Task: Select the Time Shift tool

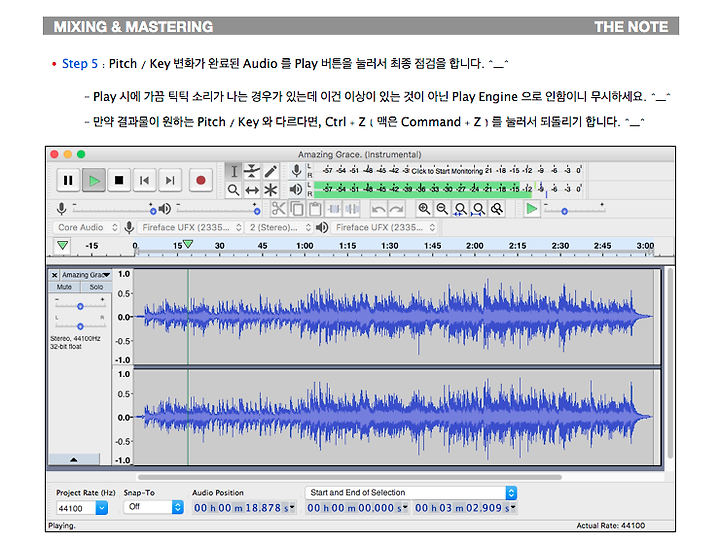Action: [252, 190]
